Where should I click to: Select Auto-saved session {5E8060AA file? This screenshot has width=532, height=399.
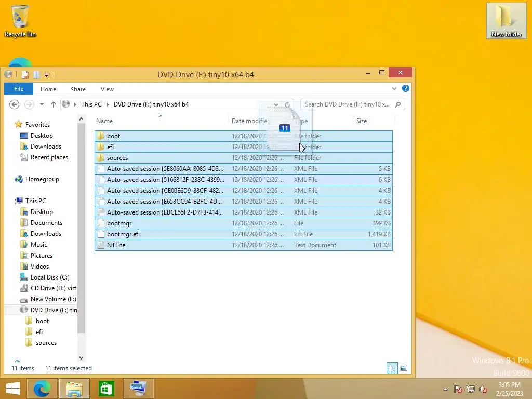point(243,169)
